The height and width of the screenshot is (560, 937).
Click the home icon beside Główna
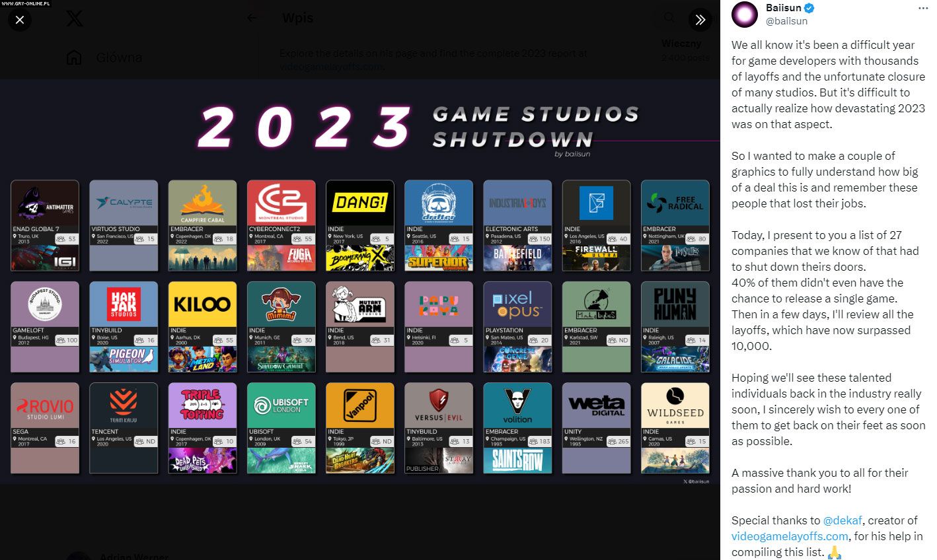(74, 57)
